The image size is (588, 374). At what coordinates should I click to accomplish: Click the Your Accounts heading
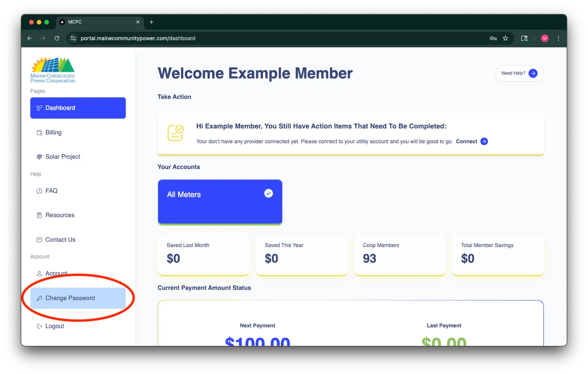[179, 167]
